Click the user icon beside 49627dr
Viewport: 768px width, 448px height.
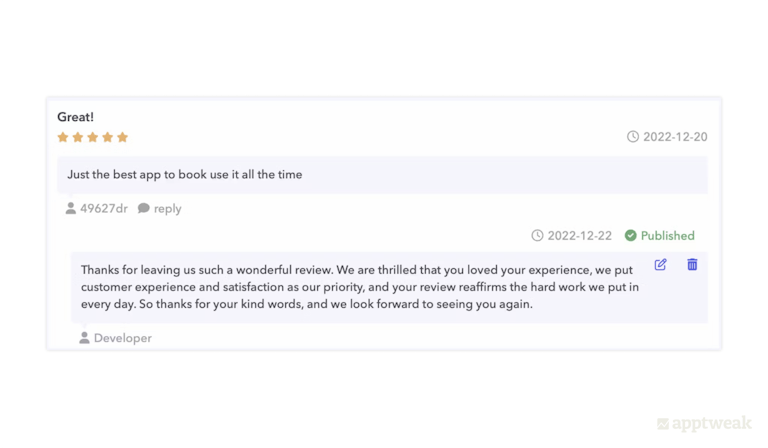pos(71,208)
